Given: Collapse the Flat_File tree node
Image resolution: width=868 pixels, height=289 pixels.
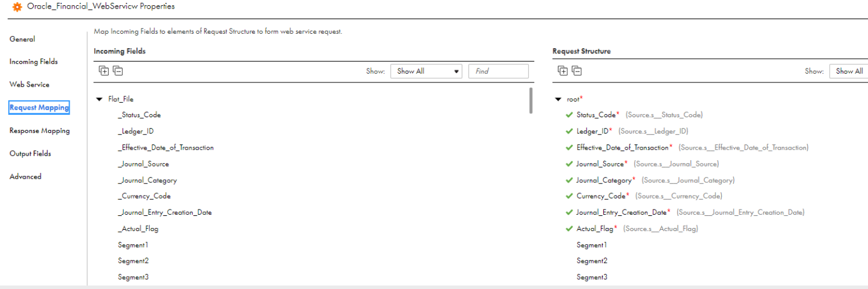Looking at the screenshot, I should (x=99, y=99).
